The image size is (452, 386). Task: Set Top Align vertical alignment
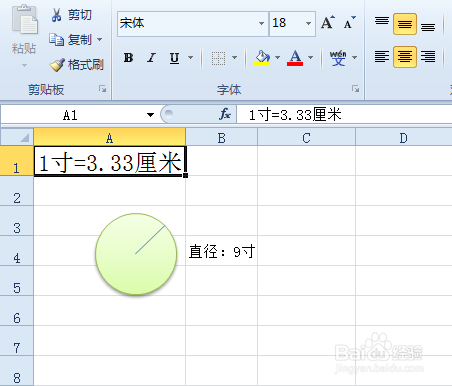(382, 22)
